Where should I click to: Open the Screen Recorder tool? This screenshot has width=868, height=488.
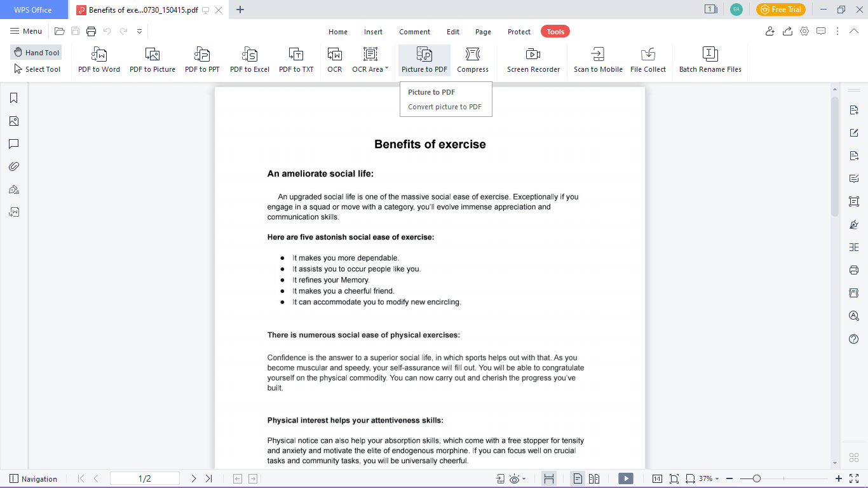(533, 60)
